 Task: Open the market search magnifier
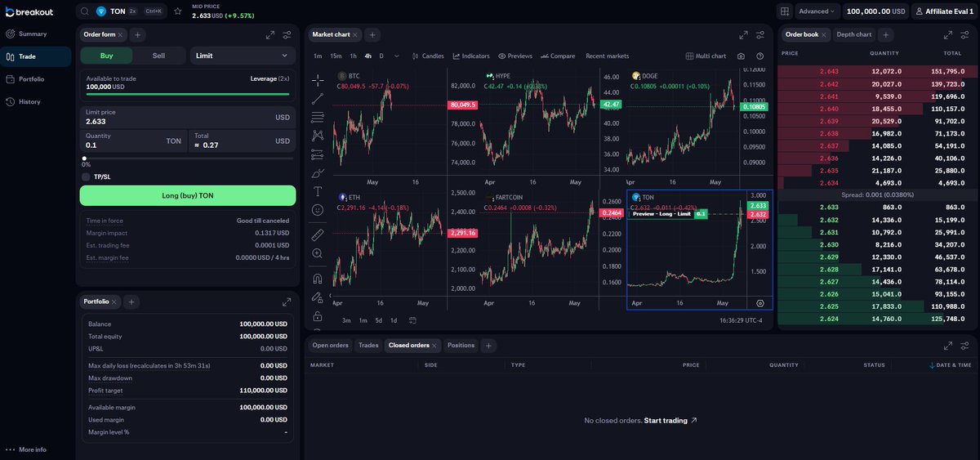coord(85,11)
